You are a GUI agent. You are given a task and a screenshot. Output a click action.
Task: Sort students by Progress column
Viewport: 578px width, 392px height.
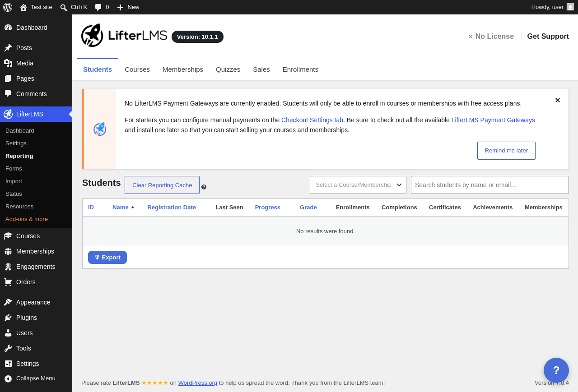tap(268, 208)
